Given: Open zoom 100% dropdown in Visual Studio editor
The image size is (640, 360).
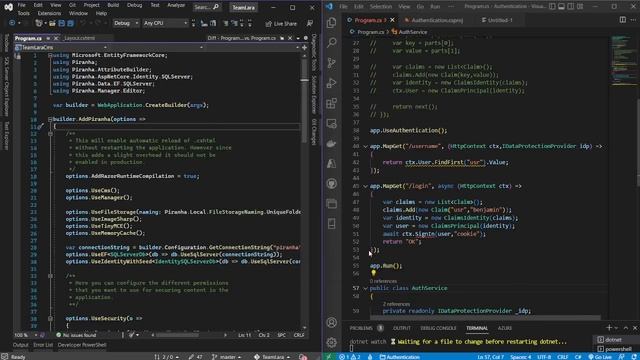Looking at the screenshot, I should [26, 335].
